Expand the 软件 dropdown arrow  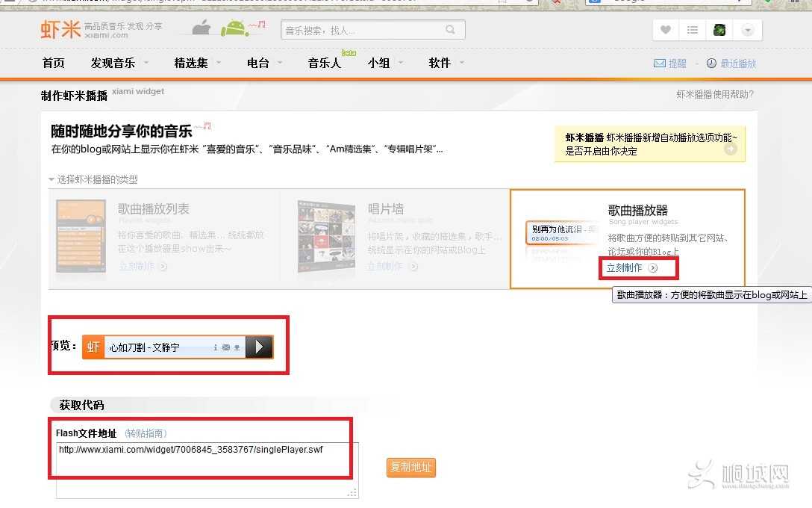(461, 63)
